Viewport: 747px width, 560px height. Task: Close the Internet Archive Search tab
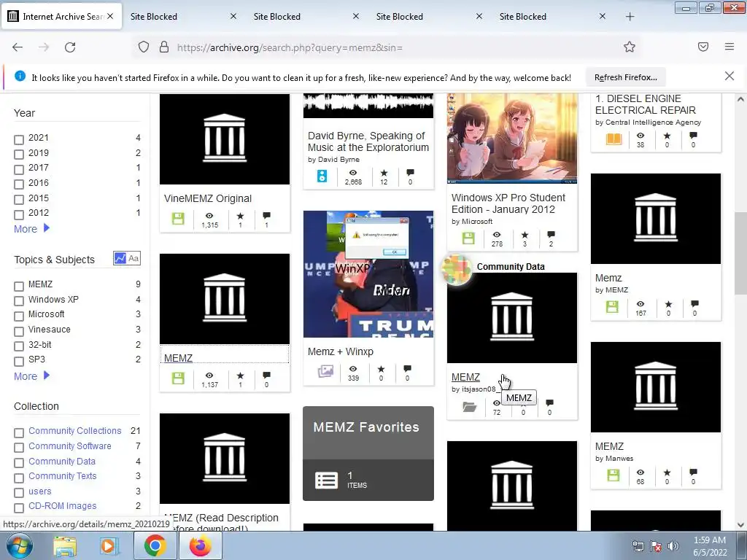(110, 16)
